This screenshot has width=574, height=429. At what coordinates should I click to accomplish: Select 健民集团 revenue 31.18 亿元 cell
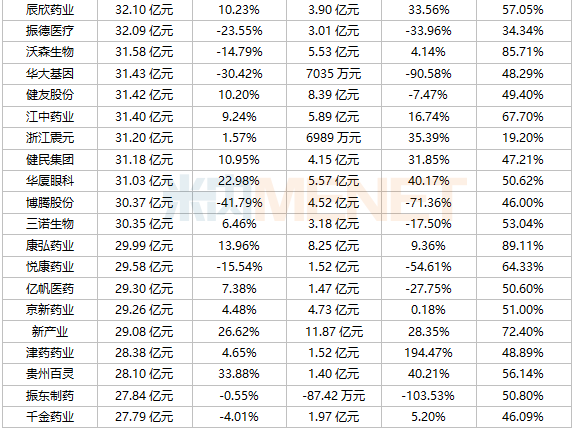(x=144, y=160)
